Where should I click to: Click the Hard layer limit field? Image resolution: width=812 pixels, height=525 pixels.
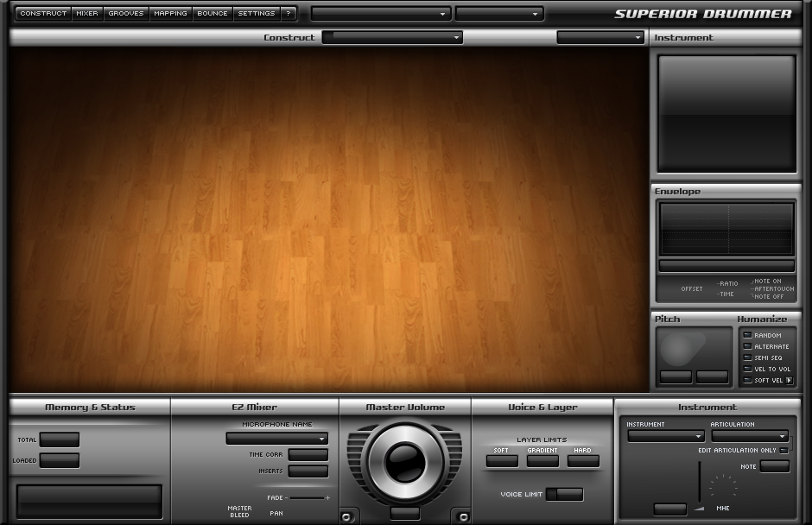point(583,461)
